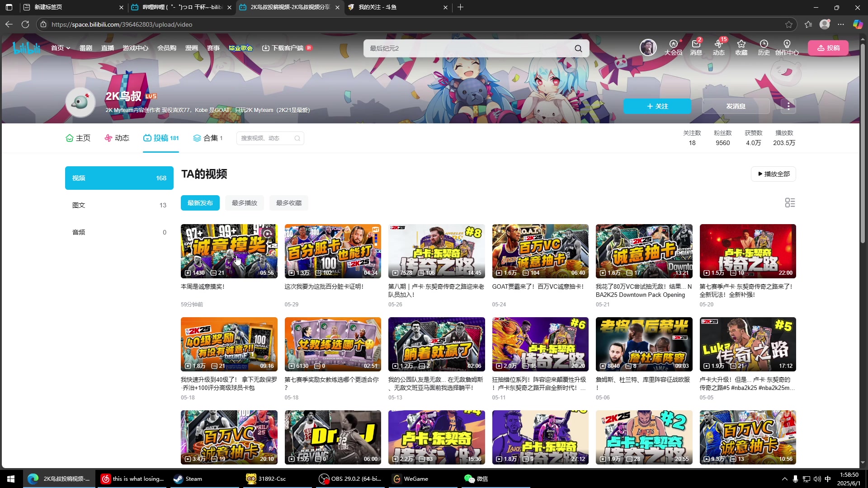Select the 图文 13 sidebar category

click(119, 205)
